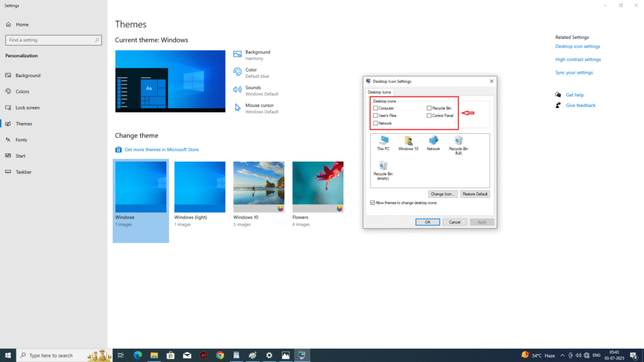The height and width of the screenshot is (362, 644).
Task: Open the Mail app on the taskbar
Action: pyautogui.click(x=187, y=356)
